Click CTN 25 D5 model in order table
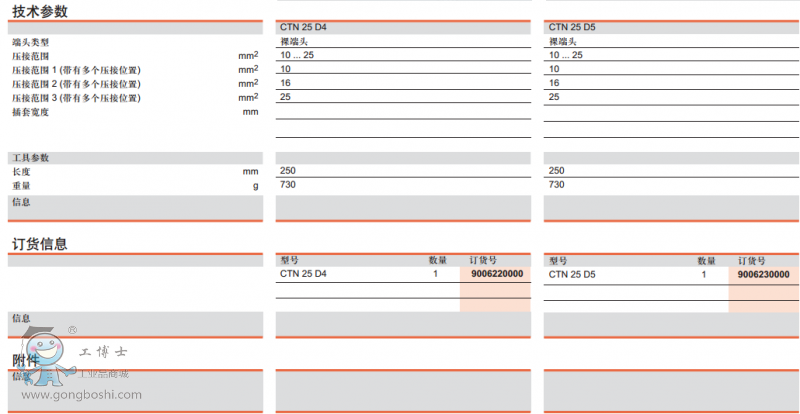Screen dimensions: 800x414 (572, 274)
